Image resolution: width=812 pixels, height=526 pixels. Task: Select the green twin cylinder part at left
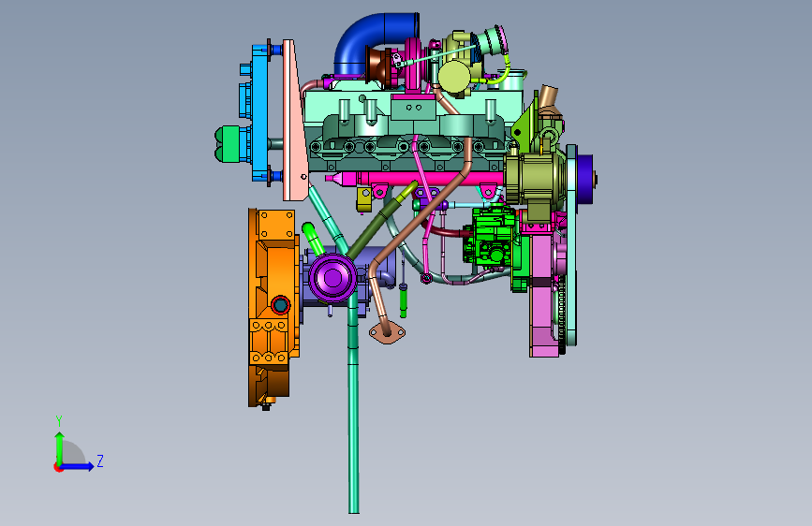coord(228,144)
